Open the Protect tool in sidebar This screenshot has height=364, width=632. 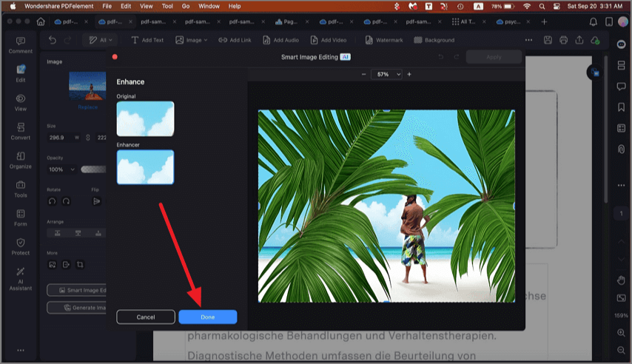coord(20,246)
